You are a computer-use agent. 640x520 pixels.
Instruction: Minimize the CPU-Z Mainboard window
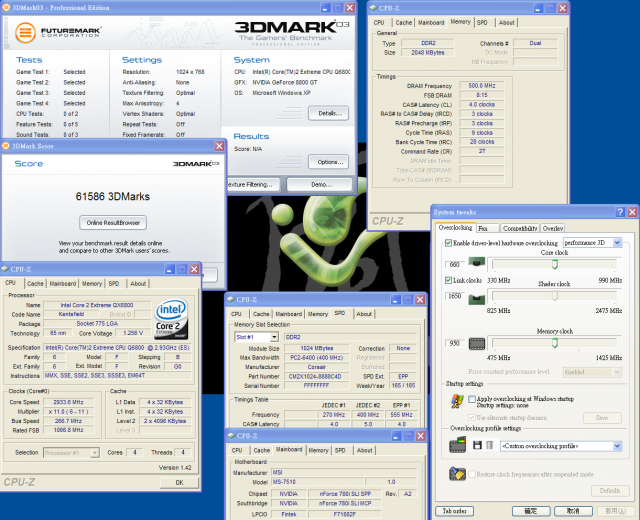coord(396,436)
